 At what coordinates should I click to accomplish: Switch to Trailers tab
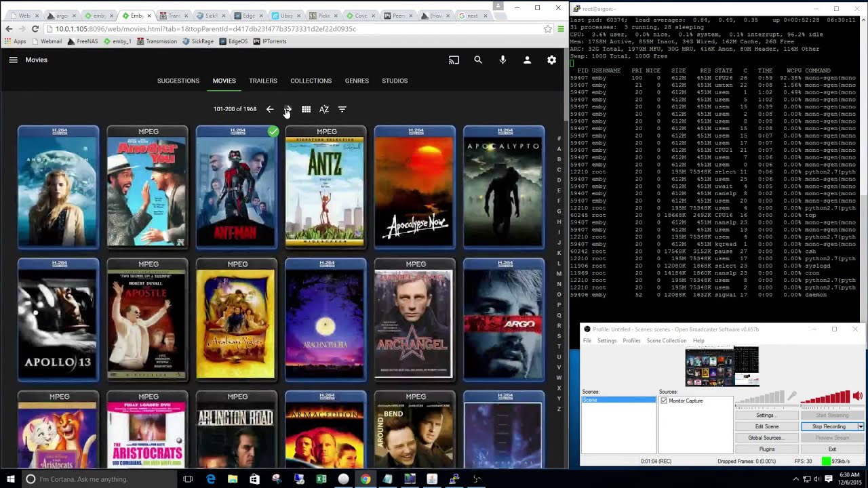263,81
